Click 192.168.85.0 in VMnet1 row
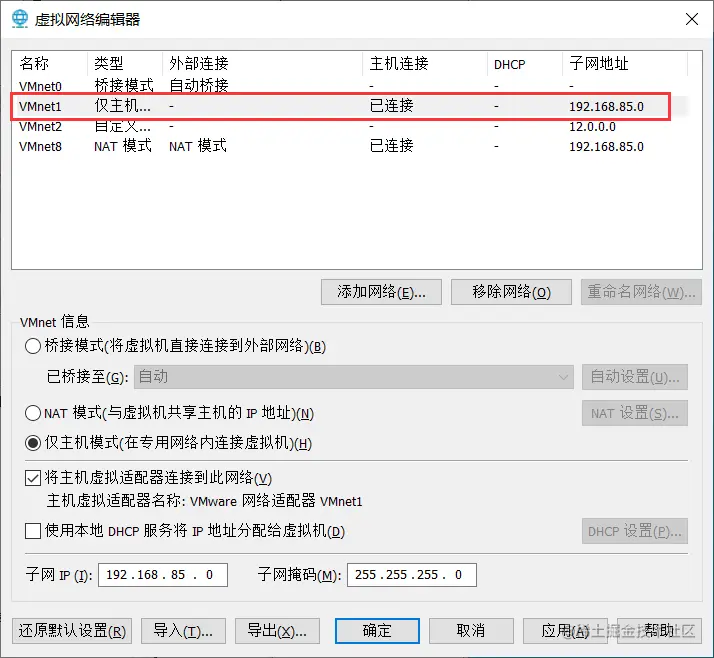The width and height of the screenshot is (714, 658). [607, 107]
